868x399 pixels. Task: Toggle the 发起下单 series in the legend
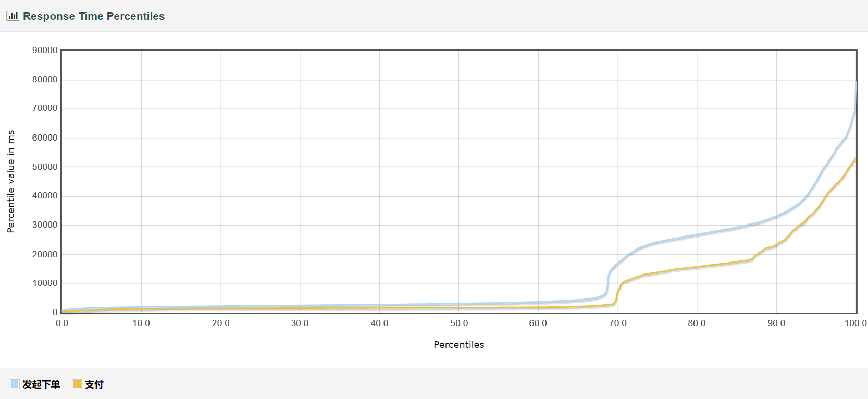click(x=35, y=384)
